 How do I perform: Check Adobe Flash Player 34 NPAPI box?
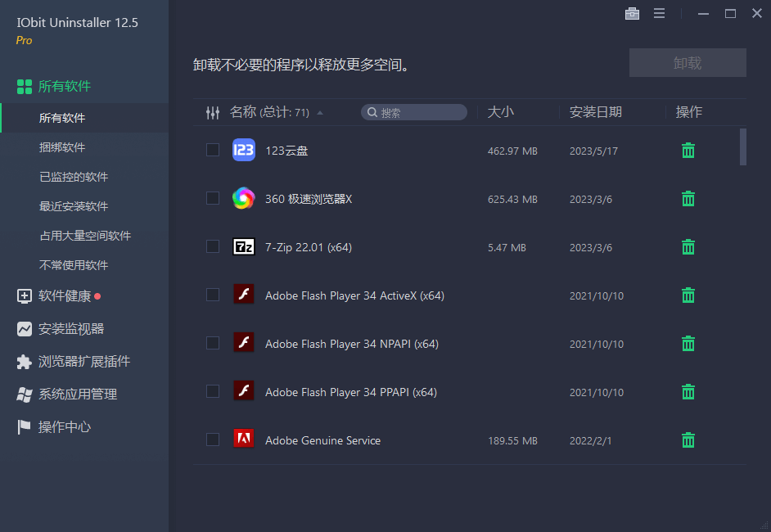(x=213, y=343)
